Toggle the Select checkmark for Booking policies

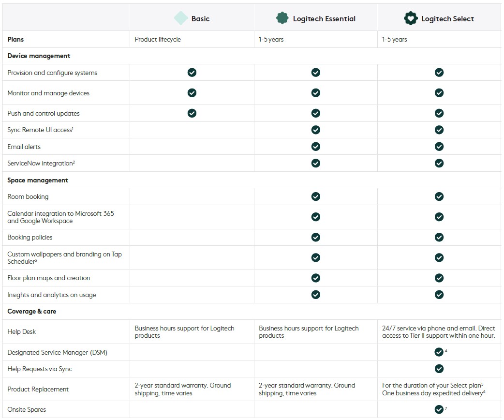(439, 237)
